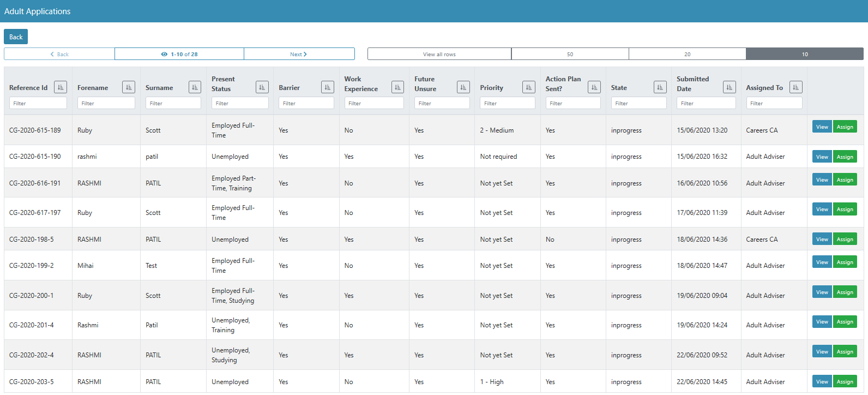The image size is (868, 395).
Task: View application CG-2020-203-5
Action: tap(822, 381)
